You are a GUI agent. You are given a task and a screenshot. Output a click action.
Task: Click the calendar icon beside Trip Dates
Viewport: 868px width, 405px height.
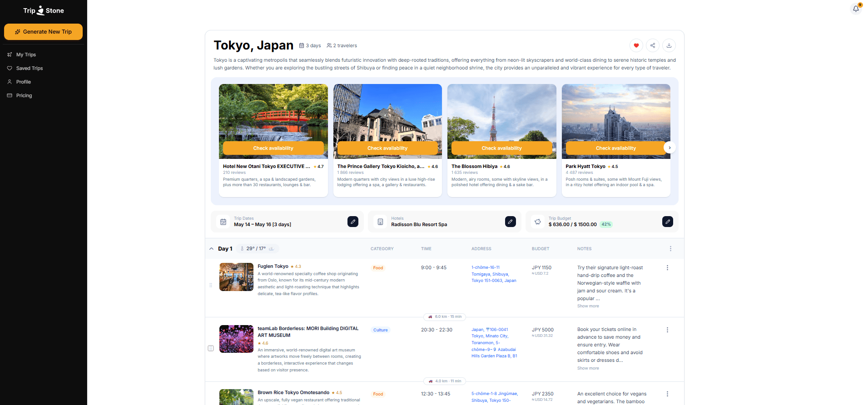click(223, 222)
